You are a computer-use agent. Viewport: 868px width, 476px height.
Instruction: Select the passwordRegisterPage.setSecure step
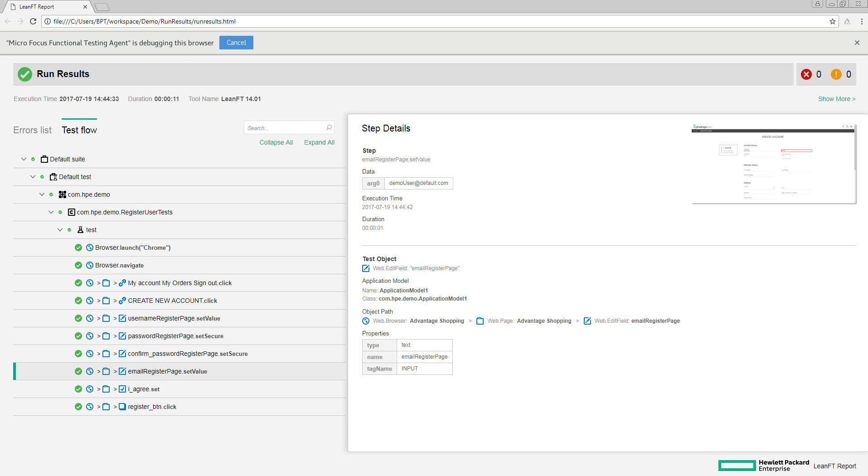[x=175, y=336]
